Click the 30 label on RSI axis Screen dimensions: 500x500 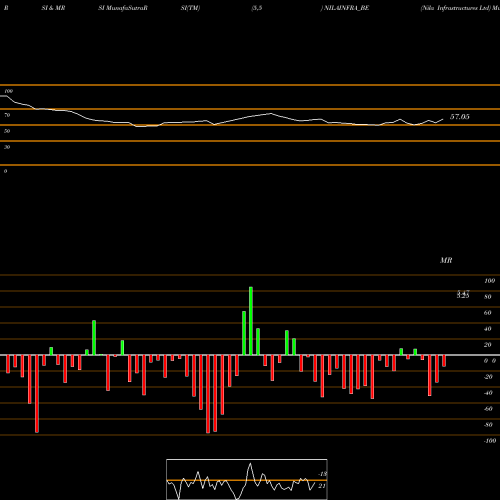tap(7, 147)
